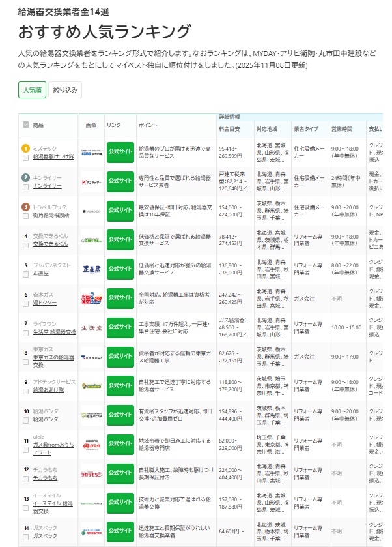This screenshot has width=392, height=547.
Task: Open 公式サイト button for ミズテック
Action: click(120, 152)
